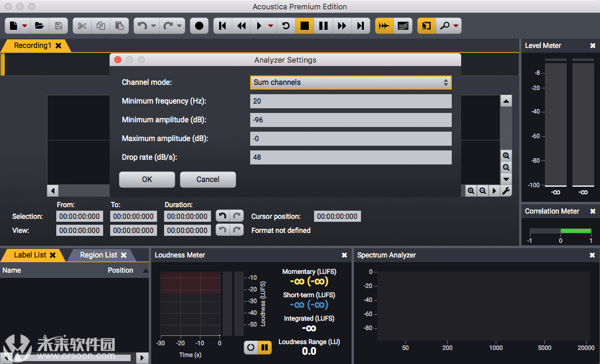Edit the Maximum amplitude field
Viewport: 600px width, 364px height.
[351, 139]
